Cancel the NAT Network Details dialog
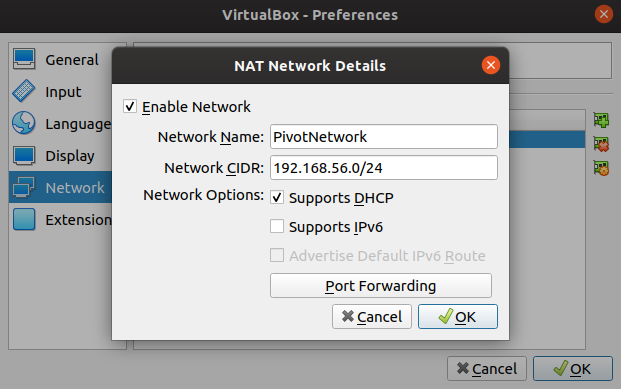This screenshot has width=621, height=389. pyautogui.click(x=372, y=317)
